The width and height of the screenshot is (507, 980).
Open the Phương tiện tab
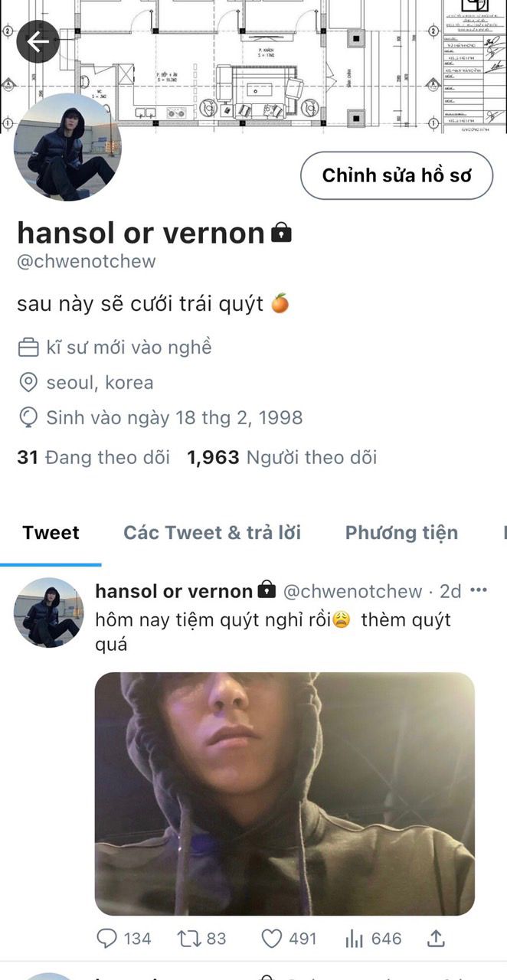(401, 533)
